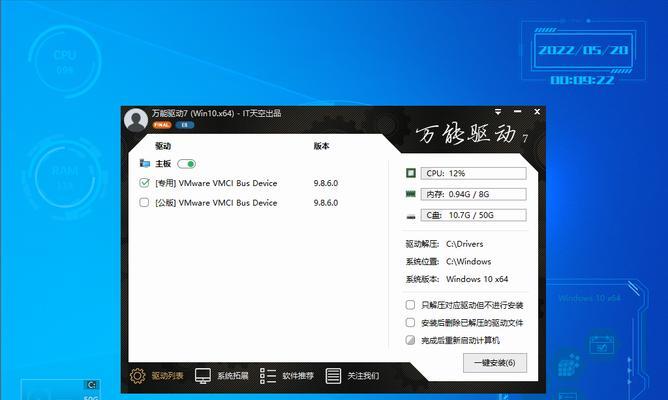Image resolution: width=668 pixels, height=400 pixels.
Task: Open the 驱动列表 tab
Action: 167,376
